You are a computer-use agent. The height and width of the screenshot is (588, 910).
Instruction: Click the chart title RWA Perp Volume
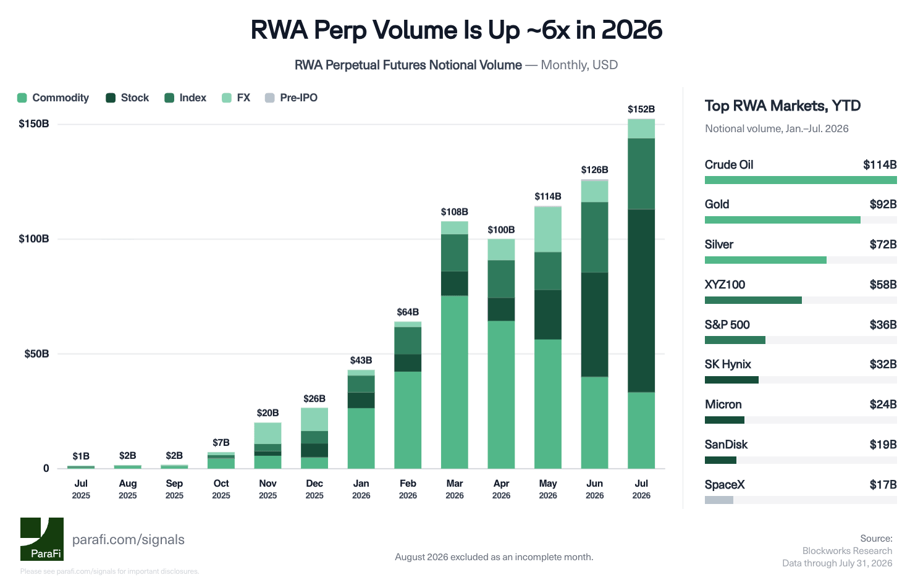pos(457,30)
